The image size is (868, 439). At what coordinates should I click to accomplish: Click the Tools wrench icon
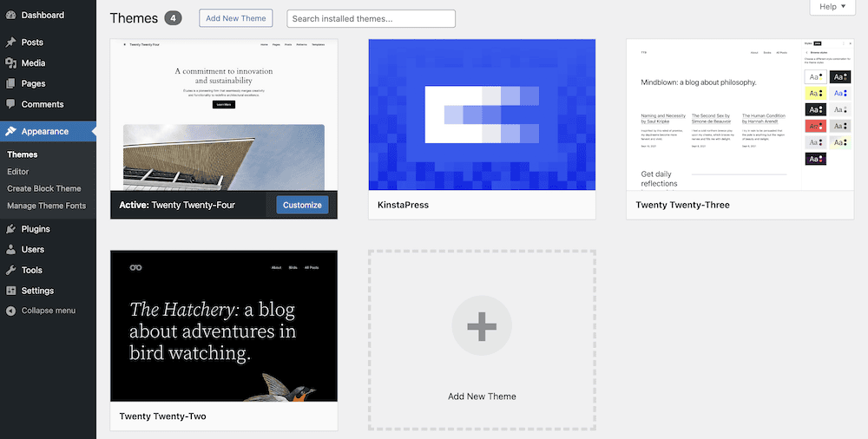(10, 270)
